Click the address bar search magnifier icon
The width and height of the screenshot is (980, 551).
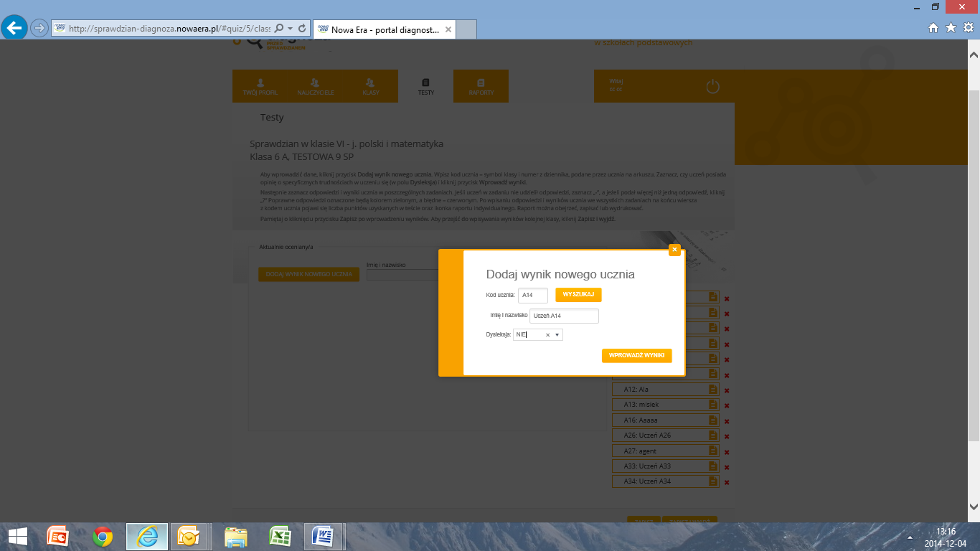(x=279, y=29)
